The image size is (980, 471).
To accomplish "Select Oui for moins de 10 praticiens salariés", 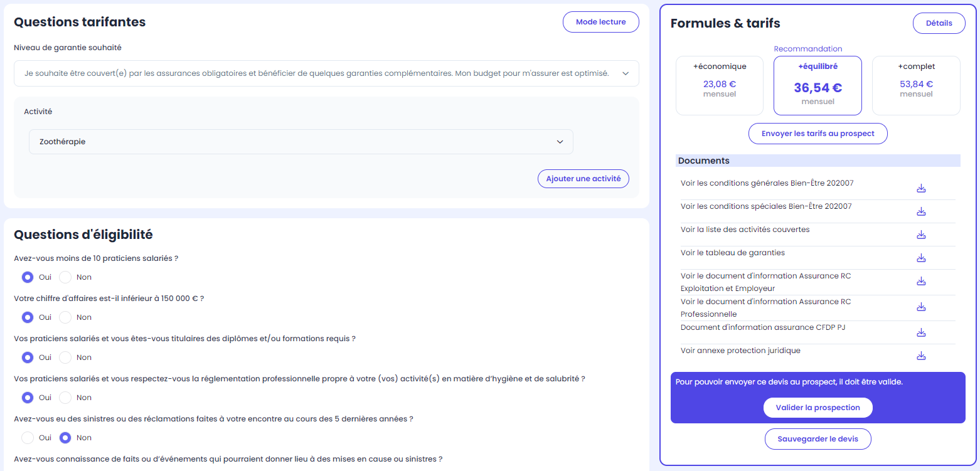I will (x=28, y=277).
